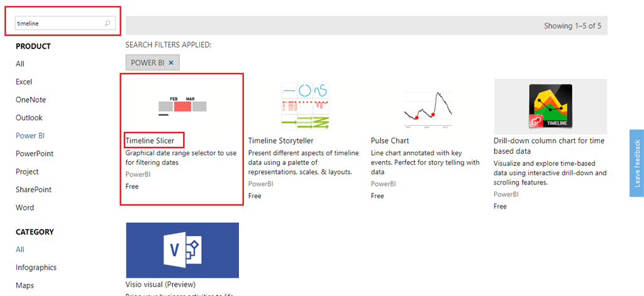Filter by SharePoint product
The width and height of the screenshot is (644, 296).
tap(33, 190)
